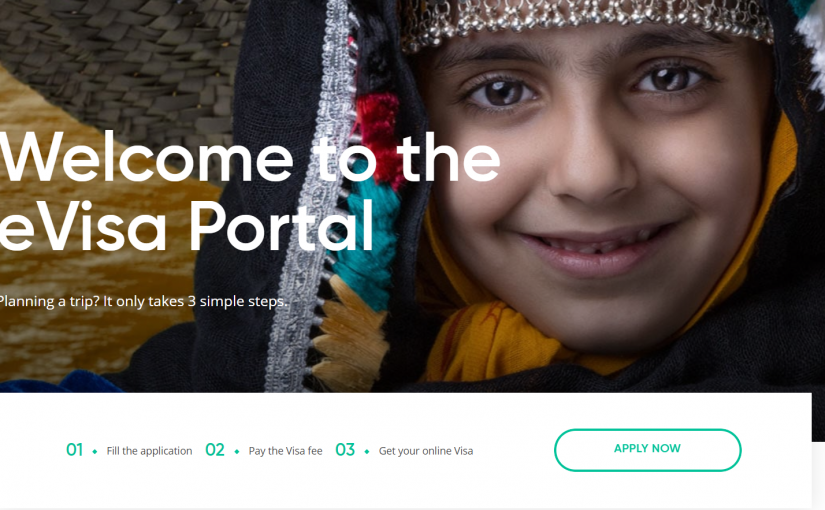
Task: Click the APPLY NOW button
Action: point(647,450)
